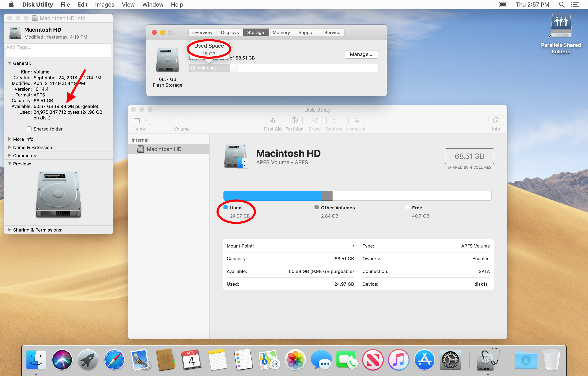Open Notes from the Dock
This screenshot has width=588, height=376.
(218, 360)
